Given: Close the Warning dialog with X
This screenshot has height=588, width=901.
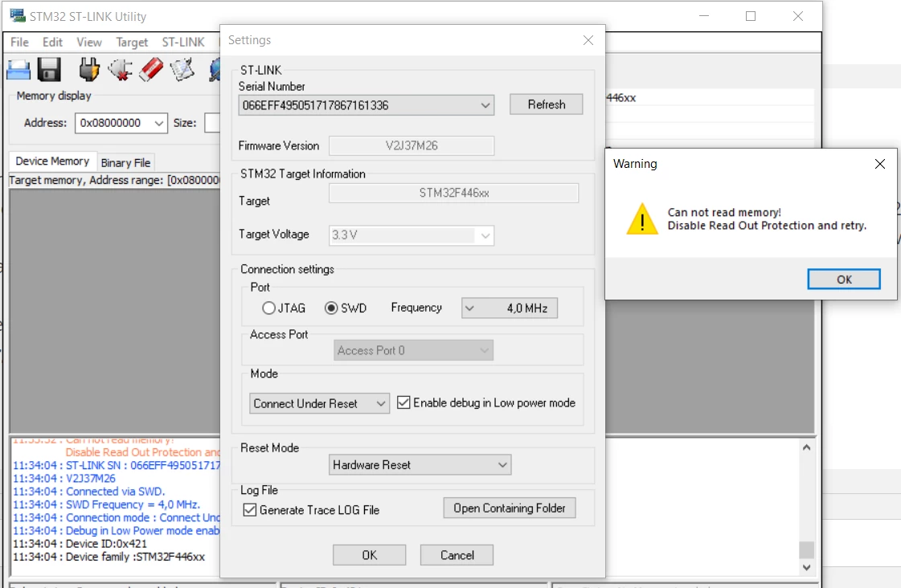Looking at the screenshot, I should pos(880,164).
